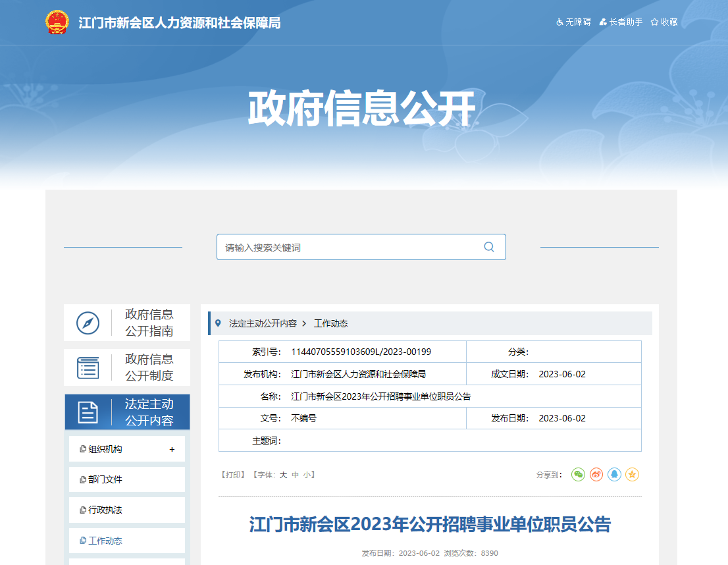Click the 打印 print link
Screen dimensions: 728x565
pos(233,474)
